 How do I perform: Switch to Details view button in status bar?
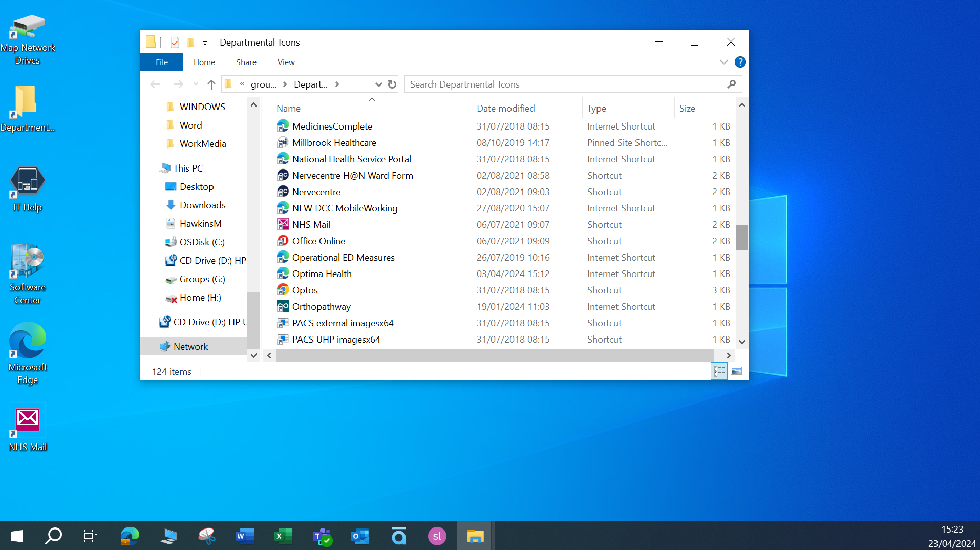click(x=719, y=371)
